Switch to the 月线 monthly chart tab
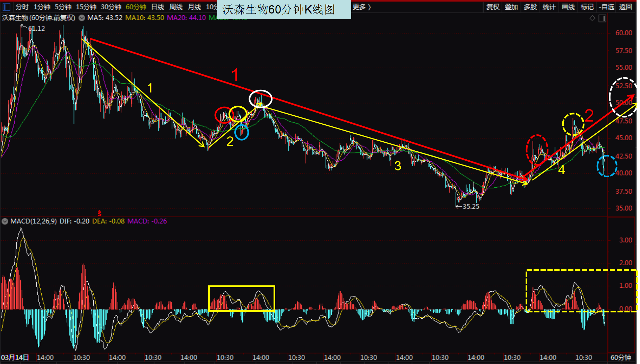 click(x=194, y=7)
